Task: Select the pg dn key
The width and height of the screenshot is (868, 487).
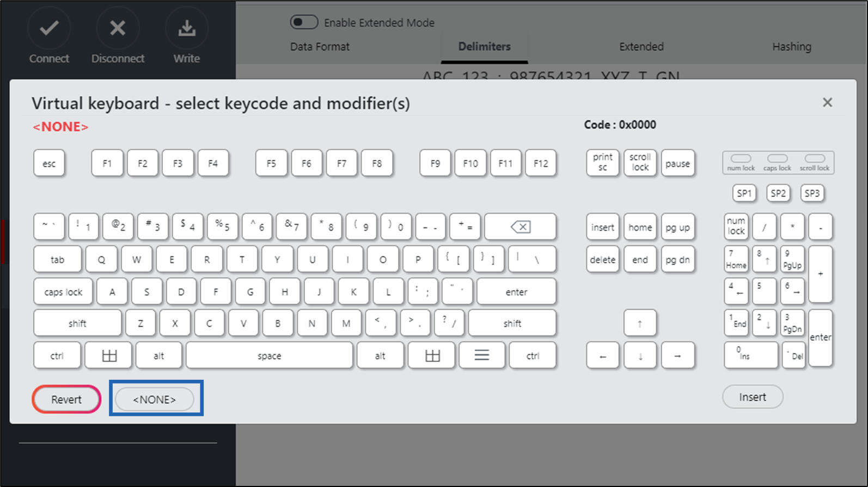Action: tap(677, 260)
